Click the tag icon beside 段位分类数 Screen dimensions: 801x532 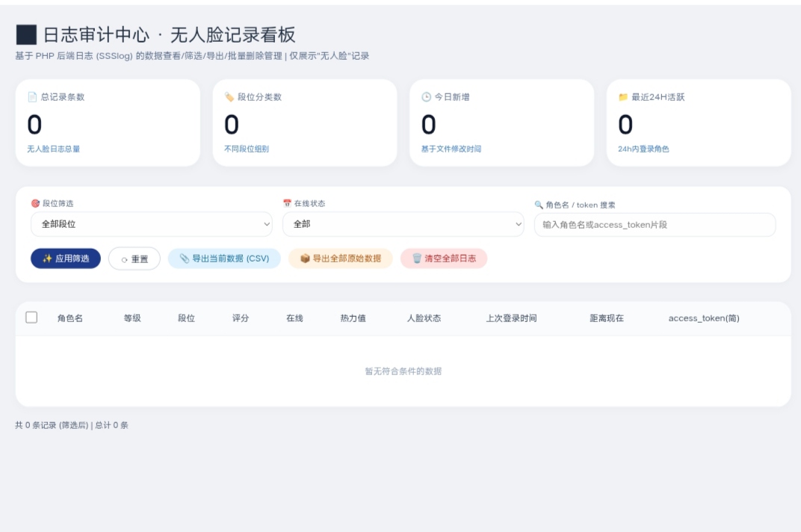point(229,97)
